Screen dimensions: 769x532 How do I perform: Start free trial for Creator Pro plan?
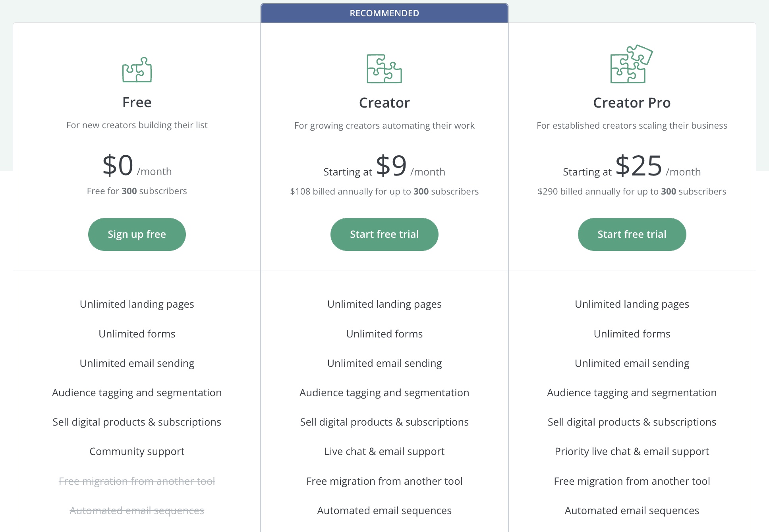coord(632,234)
